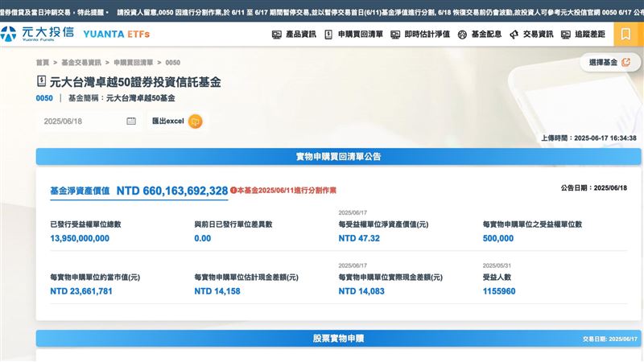This screenshot has width=644, height=362.
Task: Open the 申購買回清單 menu
Action: [x=359, y=35]
